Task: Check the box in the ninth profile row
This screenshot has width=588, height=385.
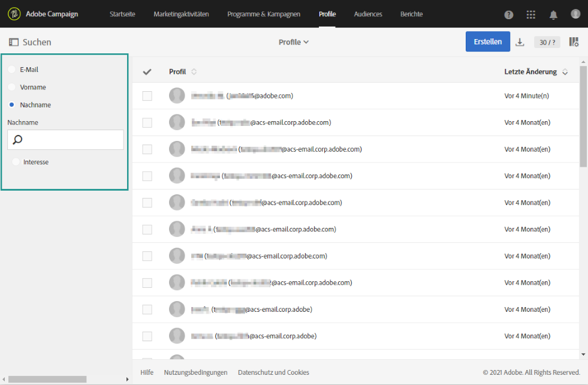Action: (147, 309)
